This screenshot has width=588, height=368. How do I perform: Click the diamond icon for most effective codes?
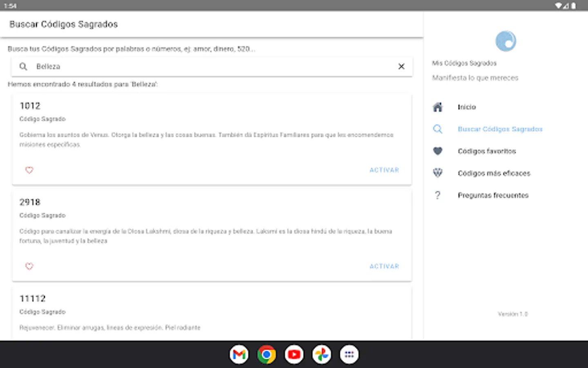[438, 173]
